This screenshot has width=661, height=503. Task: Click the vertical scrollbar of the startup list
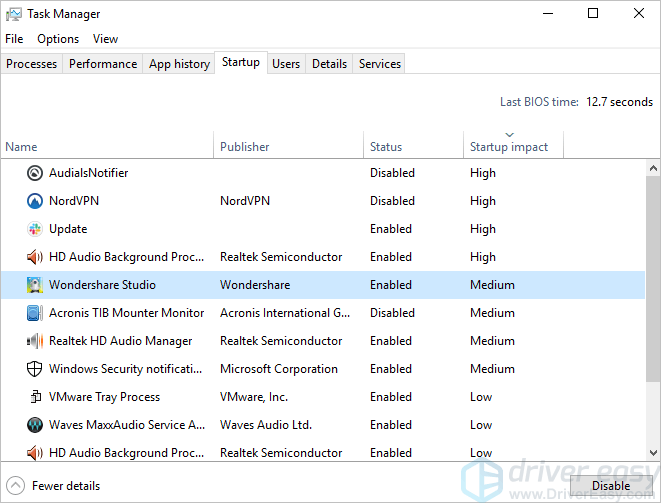pyautogui.click(x=653, y=300)
